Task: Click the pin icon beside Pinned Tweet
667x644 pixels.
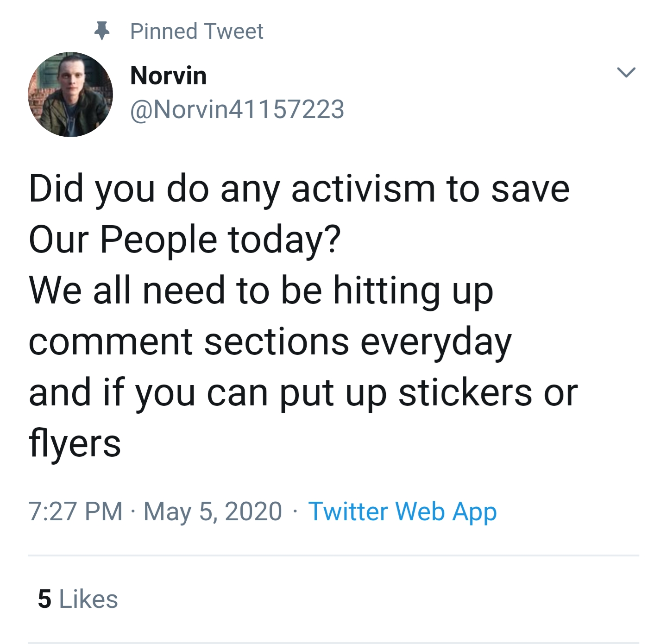Action: pyautogui.click(x=102, y=31)
